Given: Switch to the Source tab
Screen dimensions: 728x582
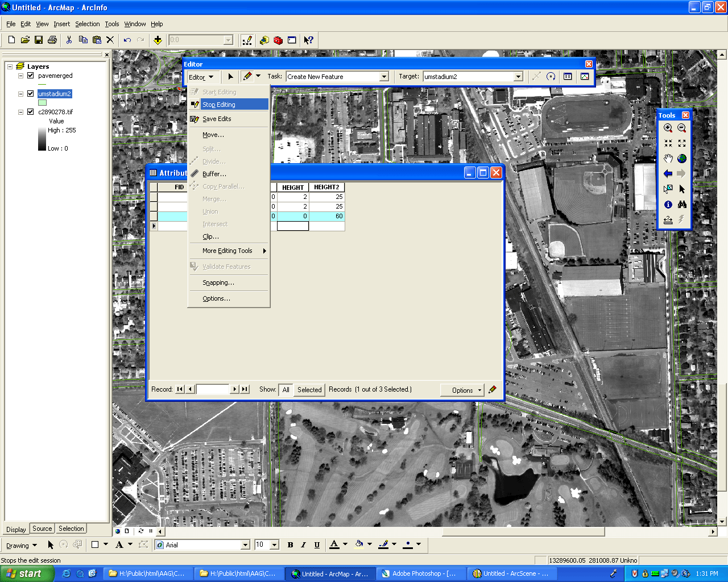Looking at the screenshot, I should (x=42, y=529).
